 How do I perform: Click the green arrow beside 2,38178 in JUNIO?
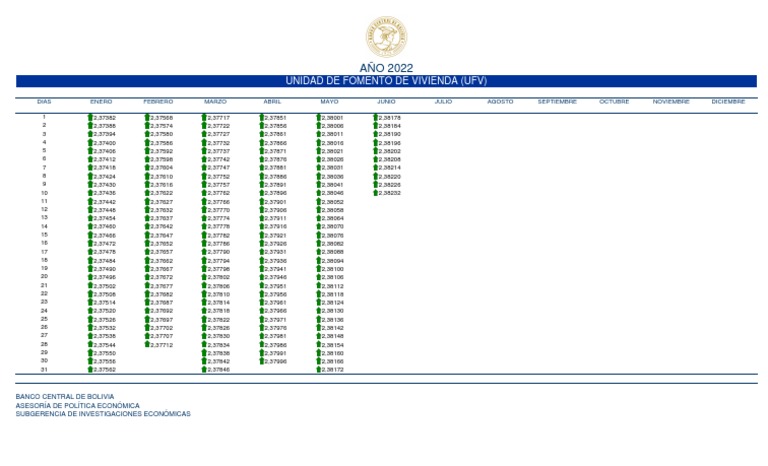[x=376, y=117]
